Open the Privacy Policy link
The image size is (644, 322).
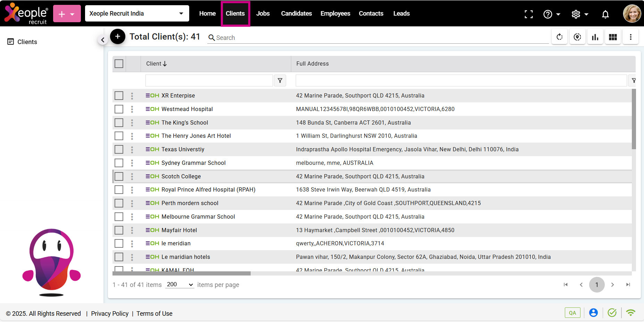click(110, 314)
